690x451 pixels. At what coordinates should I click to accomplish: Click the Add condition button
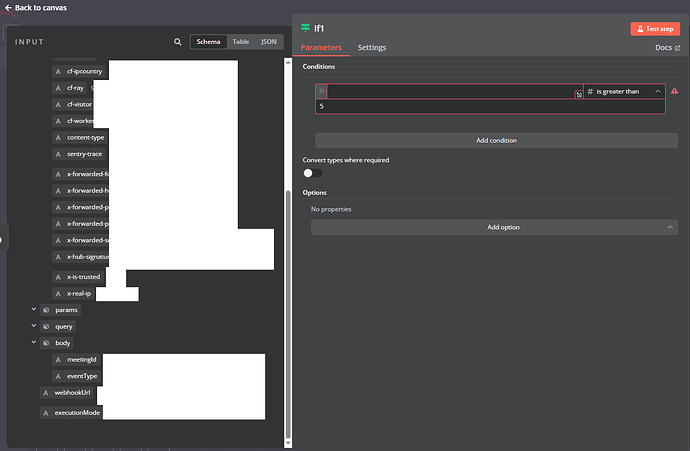tap(496, 140)
